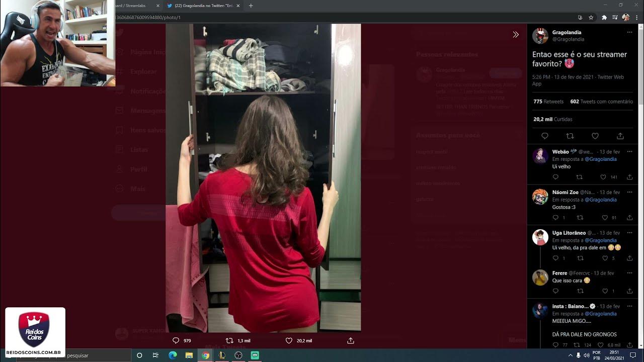This screenshot has width=644, height=362.
Task: Share Ferere's reply
Action: [629, 291]
